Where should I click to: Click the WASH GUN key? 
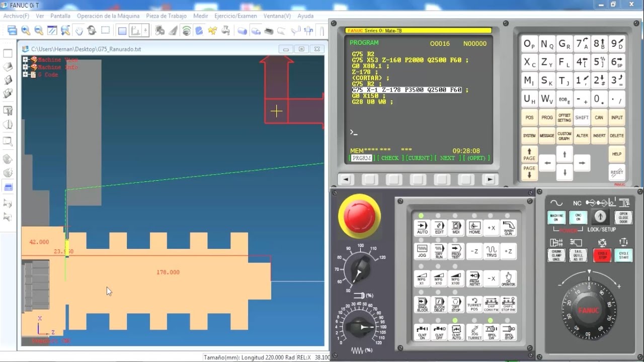click(508, 228)
